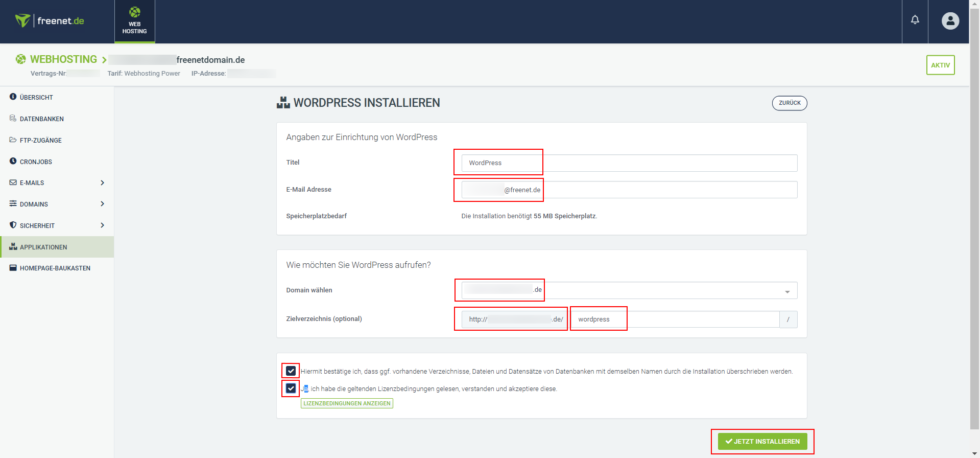
Task: Click the freenet.de logo
Action: tap(50, 21)
